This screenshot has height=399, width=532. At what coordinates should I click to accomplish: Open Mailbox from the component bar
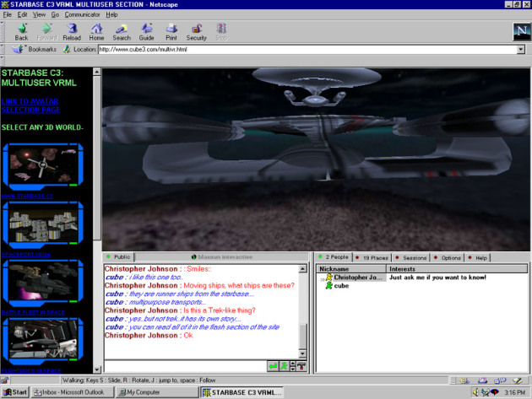pos(482,380)
